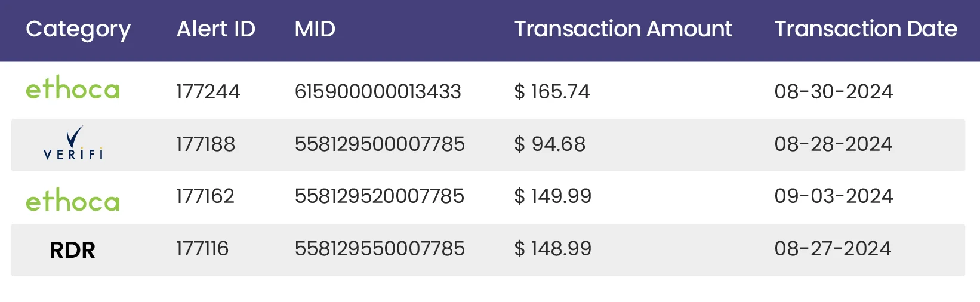Click the RDR category label
The image size is (980, 302).
(73, 250)
